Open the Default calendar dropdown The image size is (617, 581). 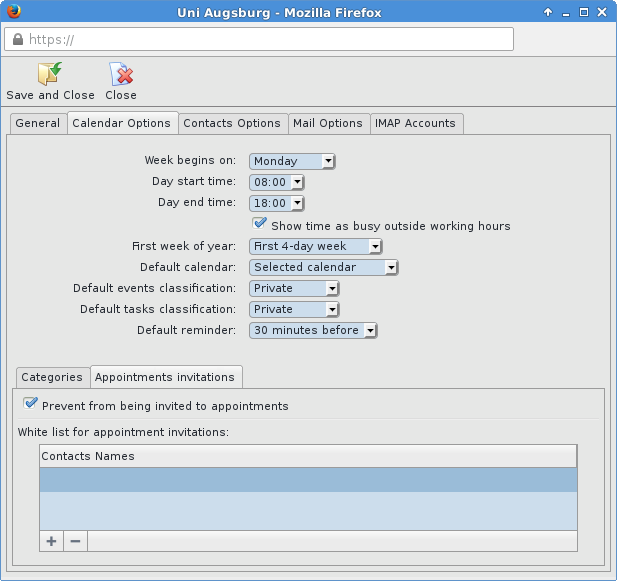323,267
